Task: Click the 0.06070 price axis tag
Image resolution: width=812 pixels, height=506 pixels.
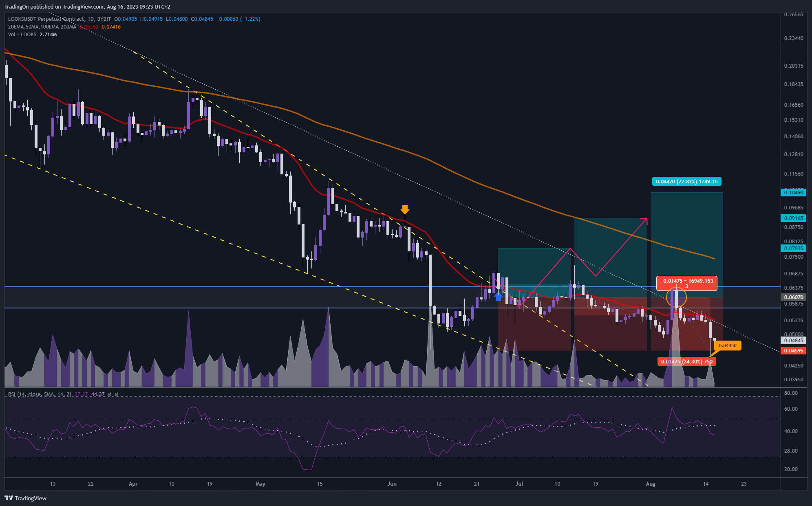Action: tap(793, 297)
